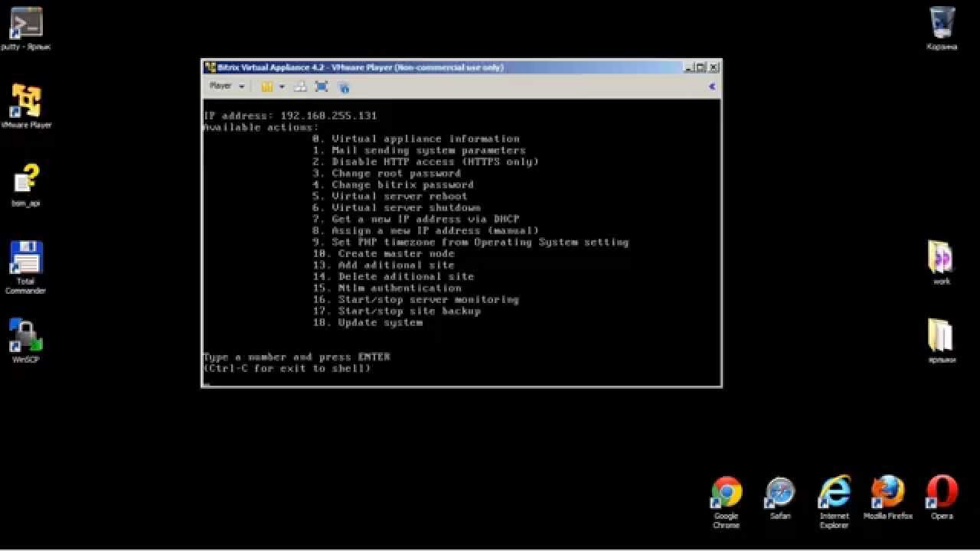Click 'Assign a new IP address (manual)' line
The image size is (980, 551).
pos(426,230)
